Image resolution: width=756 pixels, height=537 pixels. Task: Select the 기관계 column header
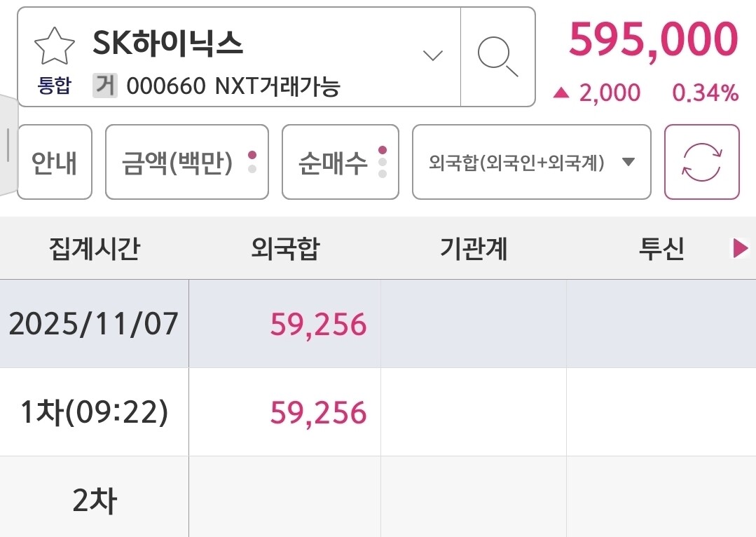click(x=474, y=248)
